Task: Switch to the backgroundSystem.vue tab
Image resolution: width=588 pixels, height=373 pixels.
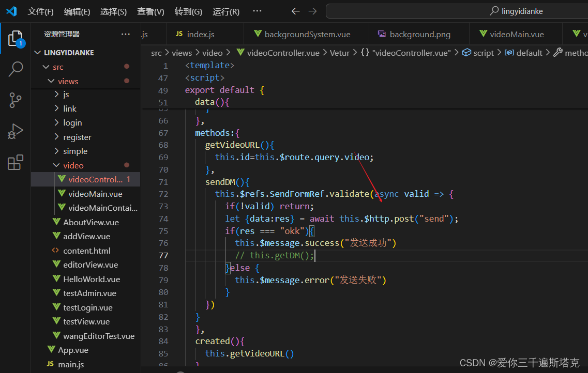Action: (x=307, y=34)
